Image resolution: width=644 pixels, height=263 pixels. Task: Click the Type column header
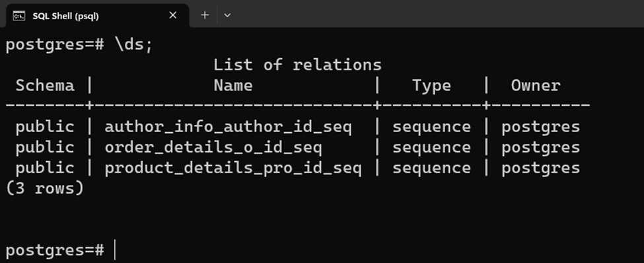[431, 86]
